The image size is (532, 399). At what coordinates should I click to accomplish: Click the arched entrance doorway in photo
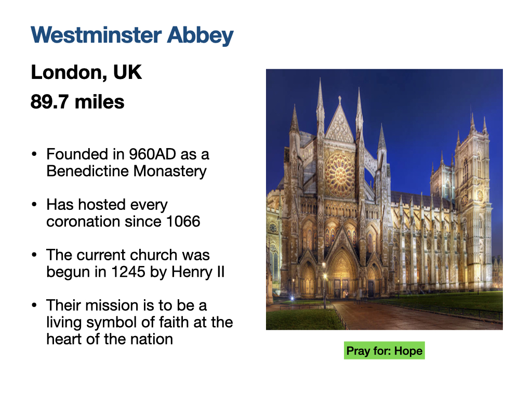(341, 275)
